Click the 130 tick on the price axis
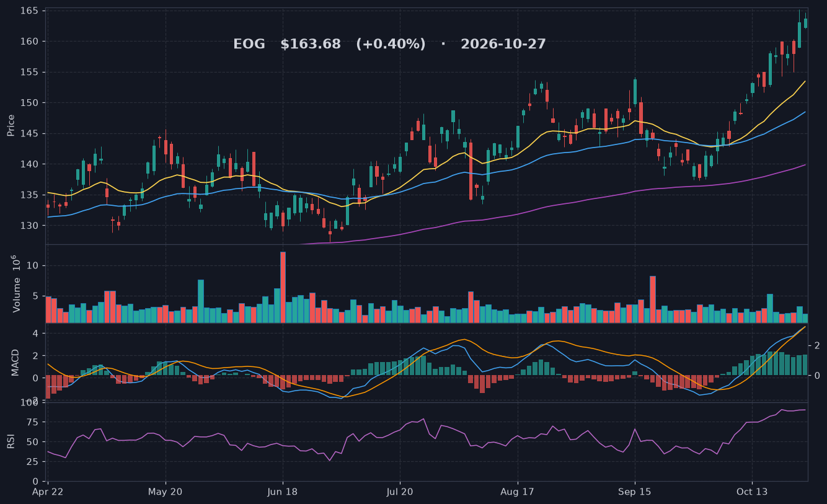The width and height of the screenshot is (827, 504). click(x=30, y=226)
